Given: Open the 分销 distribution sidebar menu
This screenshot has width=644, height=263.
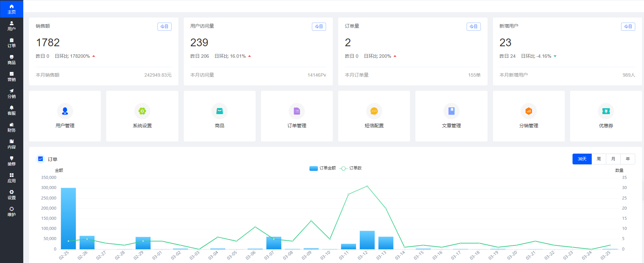Looking at the screenshot, I should point(11,94).
